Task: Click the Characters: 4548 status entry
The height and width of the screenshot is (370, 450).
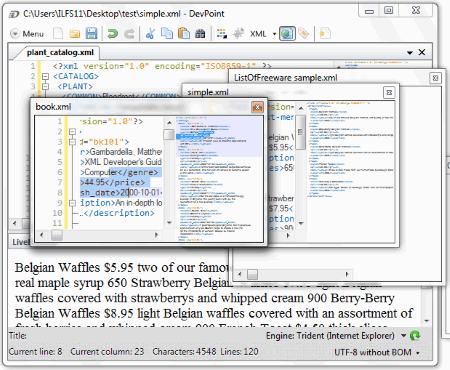Action: click(184, 352)
